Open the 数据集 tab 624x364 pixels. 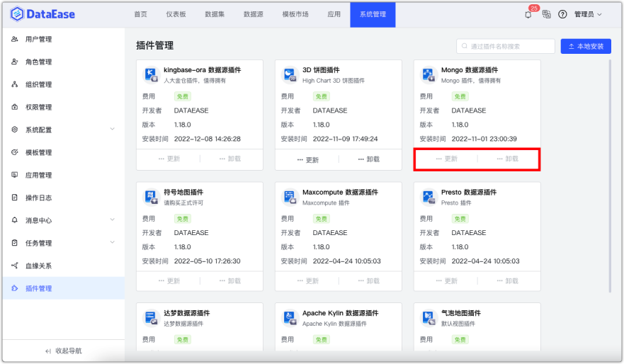tap(215, 14)
